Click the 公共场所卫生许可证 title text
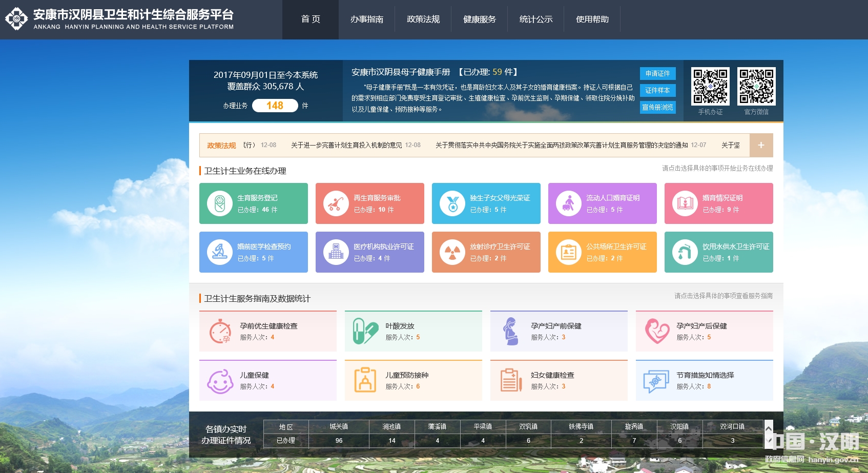The width and height of the screenshot is (868, 473). [616, 246]
